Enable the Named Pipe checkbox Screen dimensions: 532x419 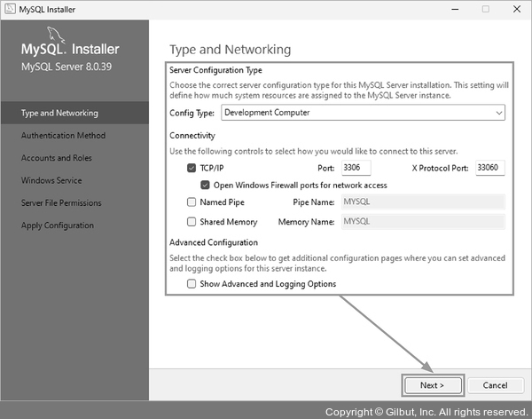click(192, 202)
